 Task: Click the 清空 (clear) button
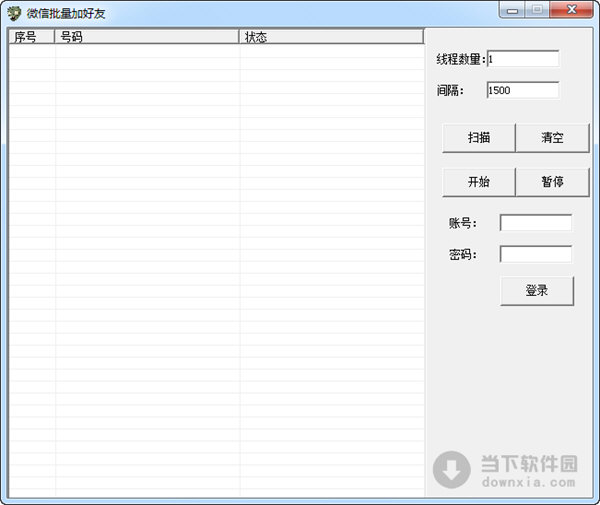coord(552,138)
